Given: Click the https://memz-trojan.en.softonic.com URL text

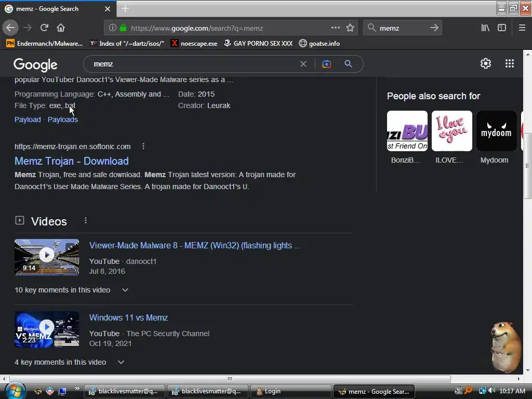Looking at the screenshot, I should (x=73, y=147).
